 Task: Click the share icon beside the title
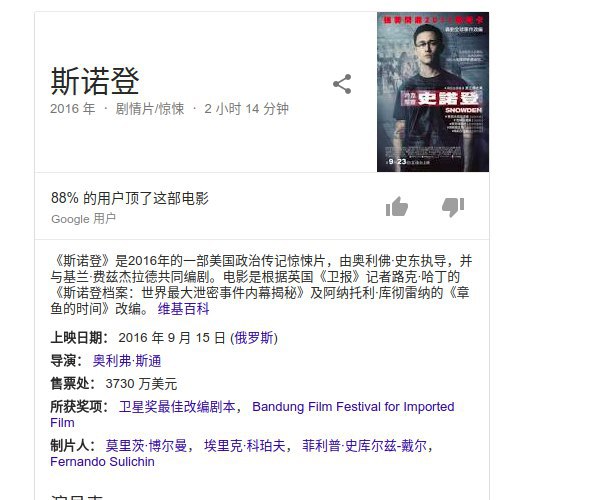(342, 84)
